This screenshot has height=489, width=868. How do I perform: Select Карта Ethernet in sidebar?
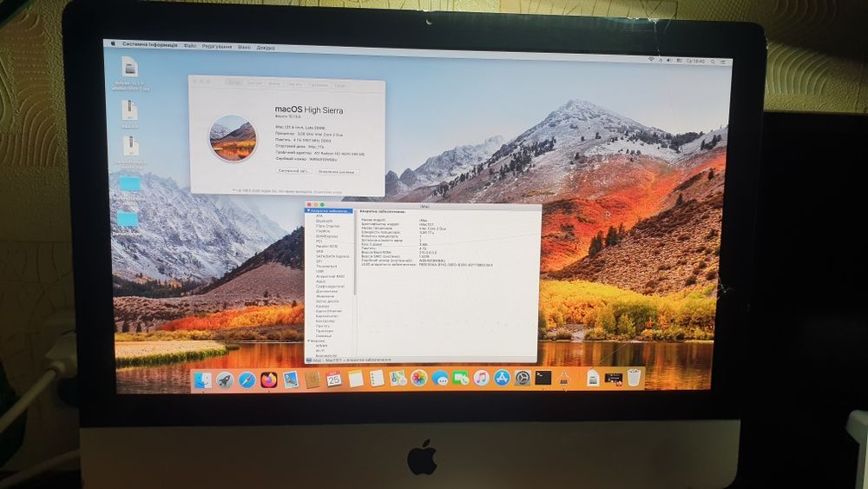[x=329, y=311]
